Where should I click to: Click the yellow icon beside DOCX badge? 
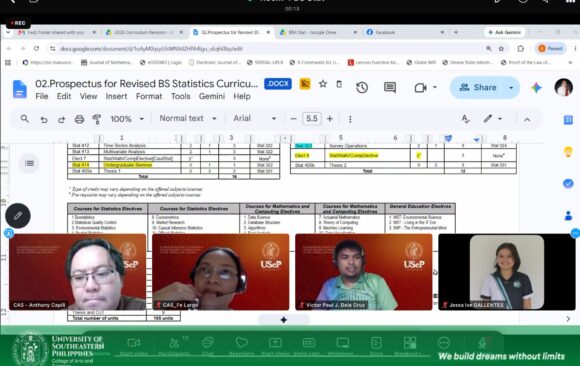pos(305,84)
